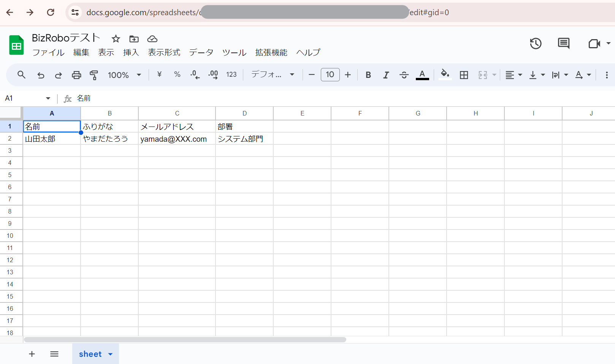
Task: Click the browser back arrow
Action: 10,13
